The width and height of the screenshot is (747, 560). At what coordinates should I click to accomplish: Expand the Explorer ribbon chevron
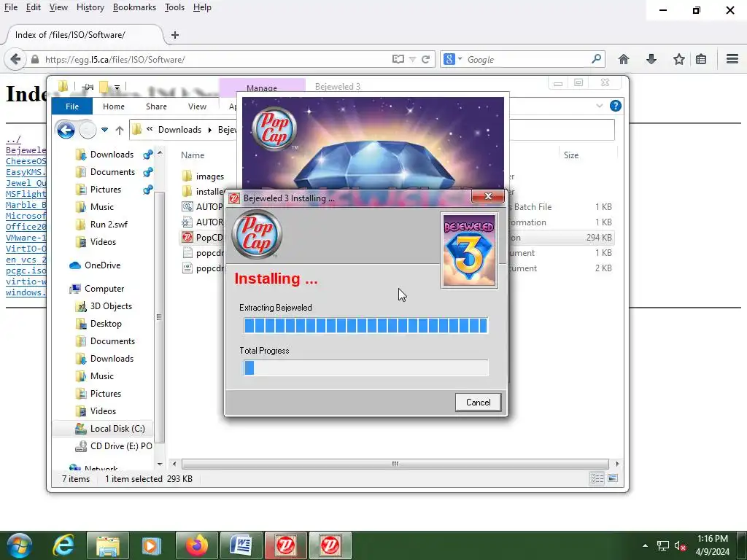pyautogui.click(x=600, y=106)
